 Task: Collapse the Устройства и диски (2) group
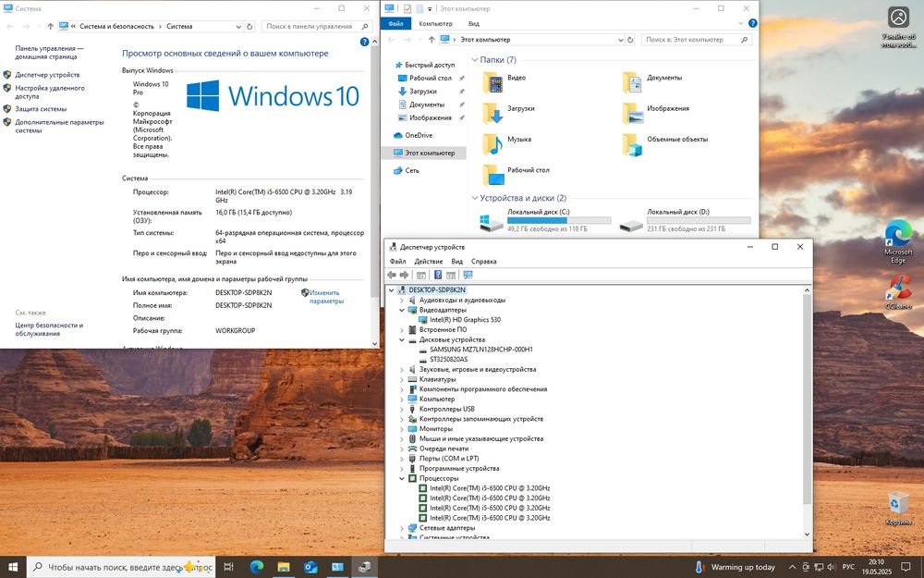475,198
